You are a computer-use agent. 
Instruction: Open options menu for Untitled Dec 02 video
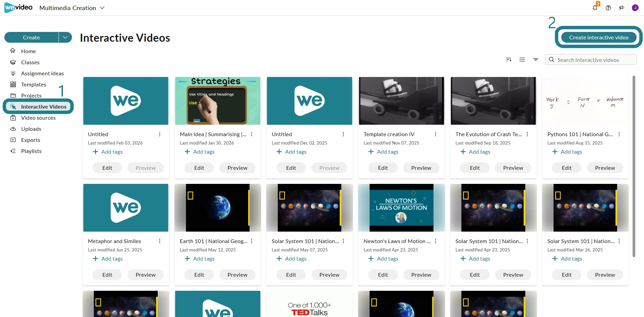(343, 134)
